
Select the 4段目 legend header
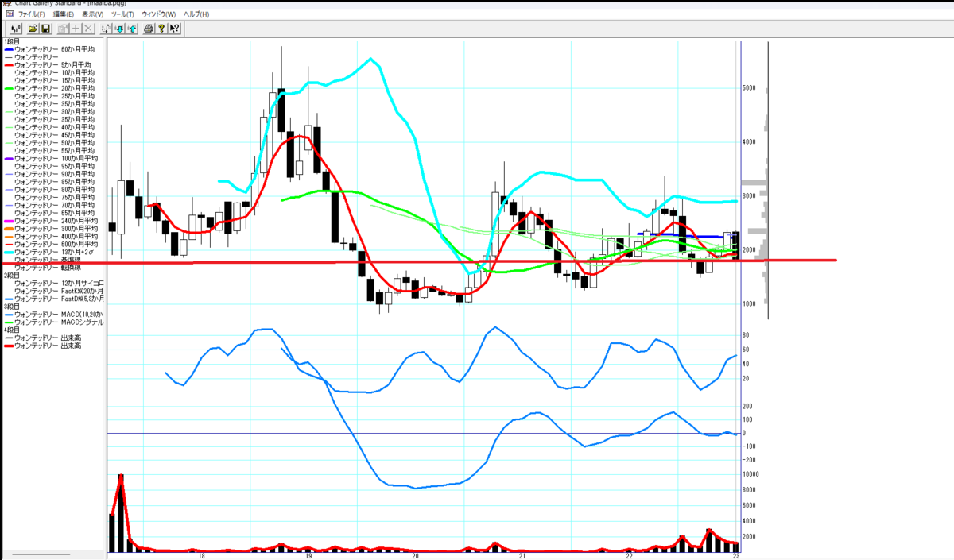coord(10,330)
